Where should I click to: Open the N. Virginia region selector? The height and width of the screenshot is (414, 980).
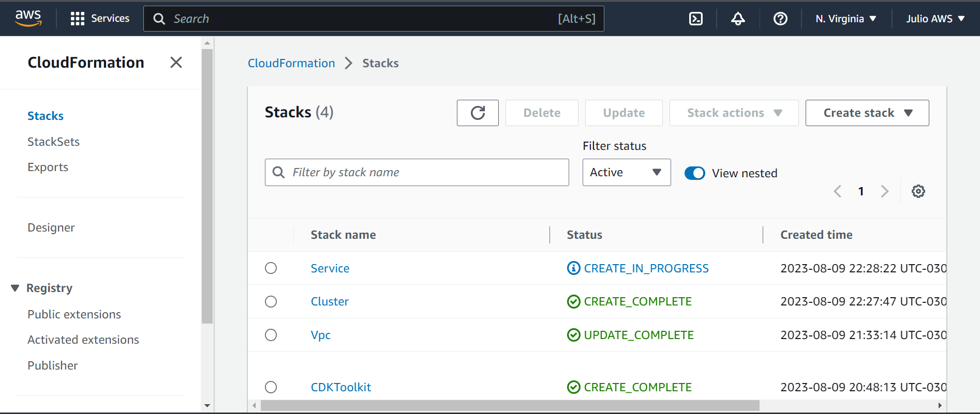click(x=845, y=19)
